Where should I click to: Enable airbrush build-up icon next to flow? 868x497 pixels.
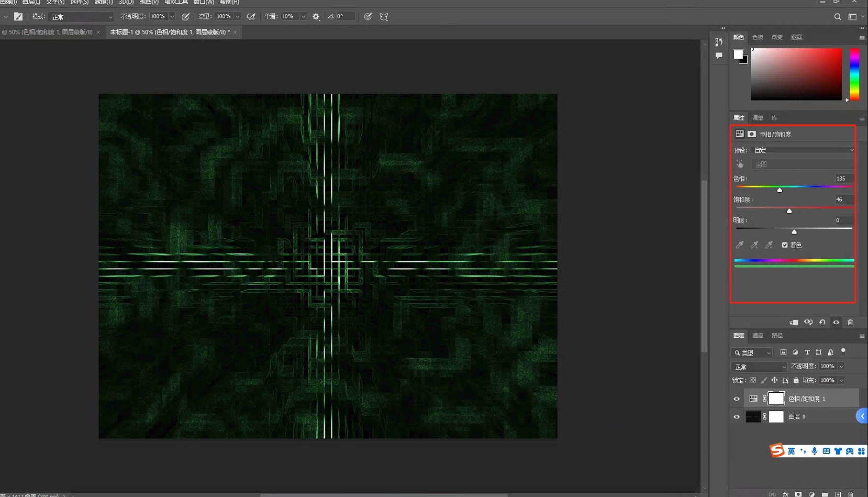(x=251, y=17)
